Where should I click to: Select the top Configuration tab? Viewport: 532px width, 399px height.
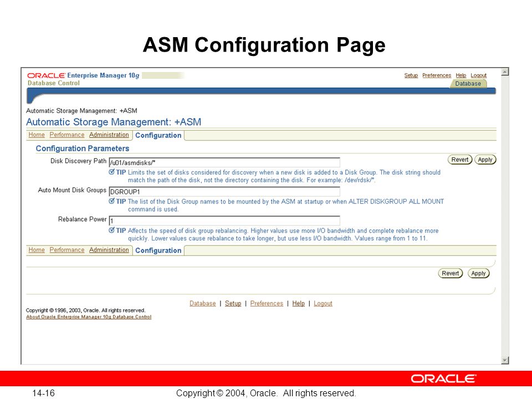click(x=158, y=135)
